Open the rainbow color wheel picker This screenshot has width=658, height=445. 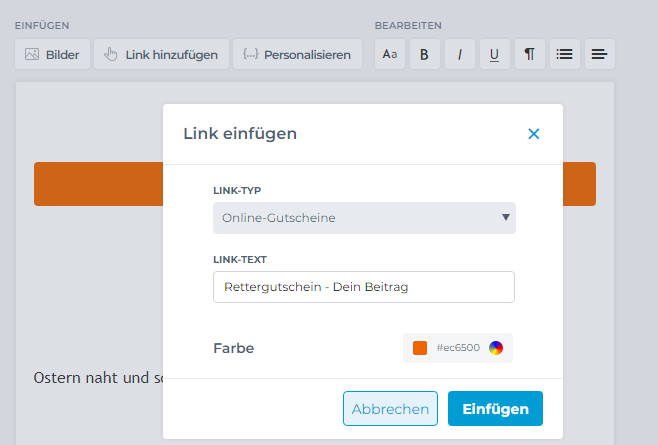pyautogui.click(x=496, y=348)
